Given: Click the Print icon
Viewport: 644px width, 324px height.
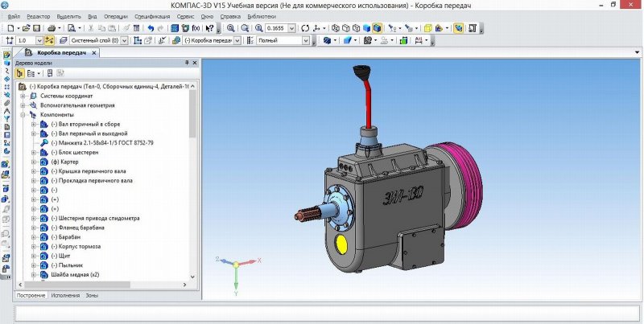Looking at the screenshot, I should 52,28.
